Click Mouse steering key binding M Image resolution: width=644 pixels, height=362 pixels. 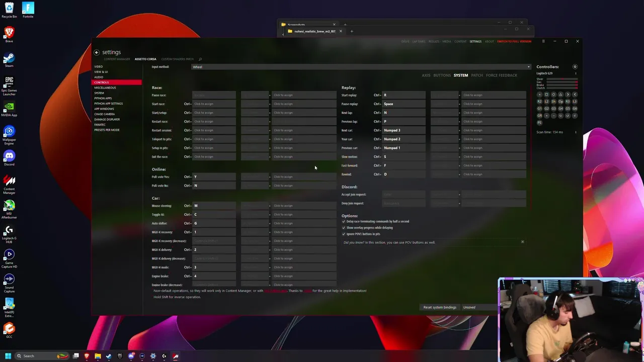coord(214,206)
